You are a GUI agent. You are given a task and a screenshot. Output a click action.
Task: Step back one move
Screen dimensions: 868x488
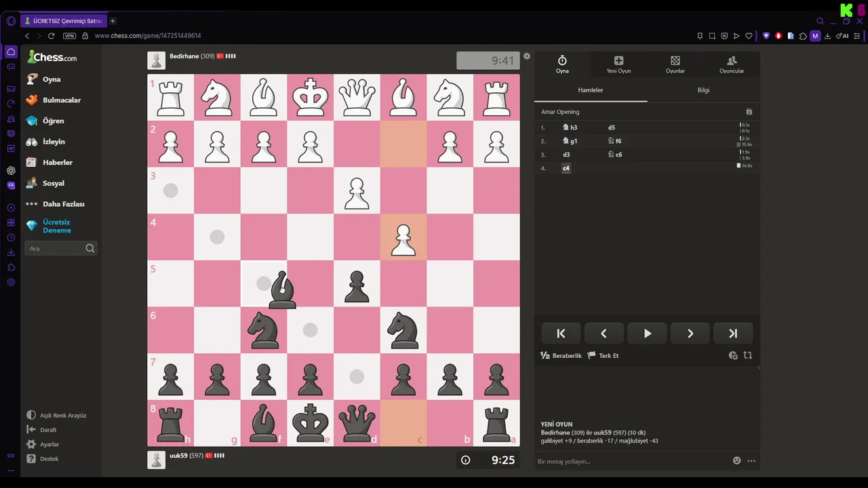[x=604, y=333]
